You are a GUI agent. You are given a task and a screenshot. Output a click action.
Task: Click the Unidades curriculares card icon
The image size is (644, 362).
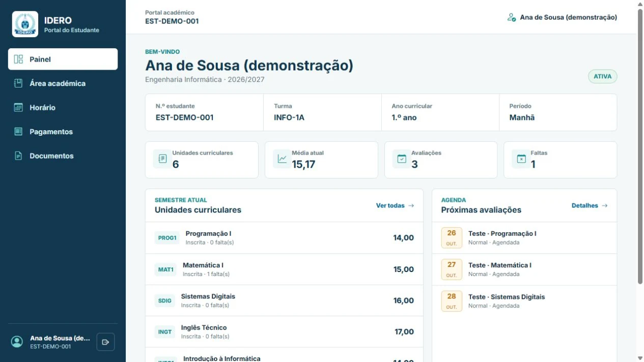[162, 159]
